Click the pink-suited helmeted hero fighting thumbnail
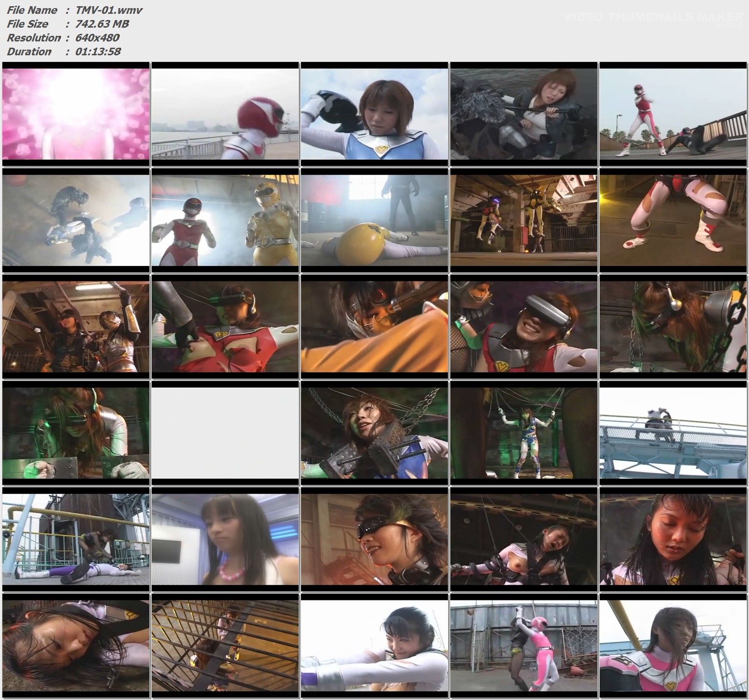The image size is (749, 700). (523, 646)
